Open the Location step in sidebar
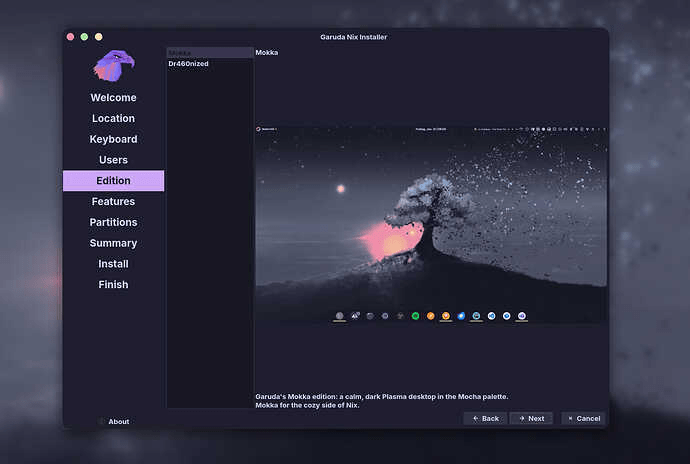690x464 pixels. (113, 118)
